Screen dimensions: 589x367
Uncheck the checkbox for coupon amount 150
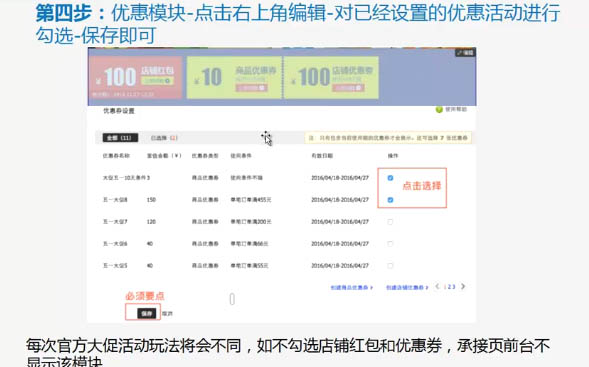point(390,200)
